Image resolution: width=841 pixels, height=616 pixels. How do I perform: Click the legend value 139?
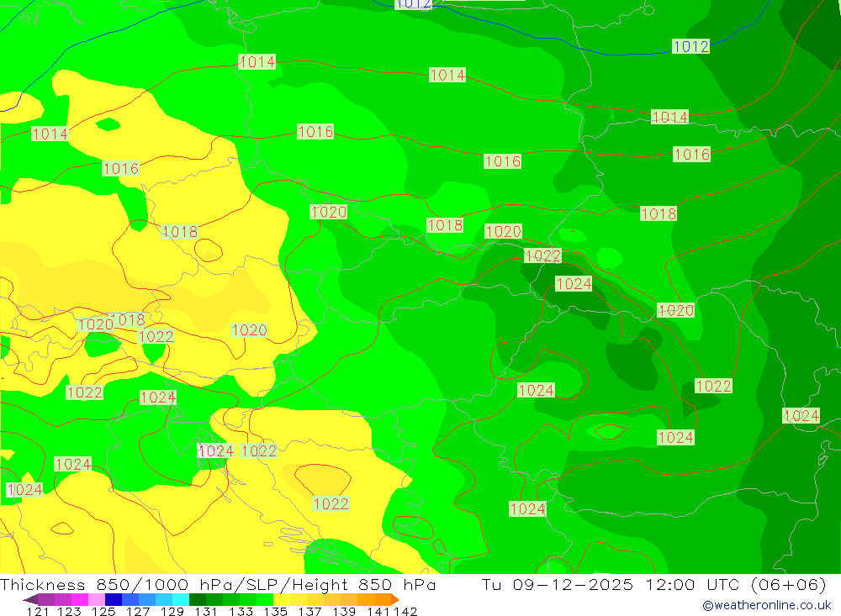pyautogui.click(x=344, y=612)
